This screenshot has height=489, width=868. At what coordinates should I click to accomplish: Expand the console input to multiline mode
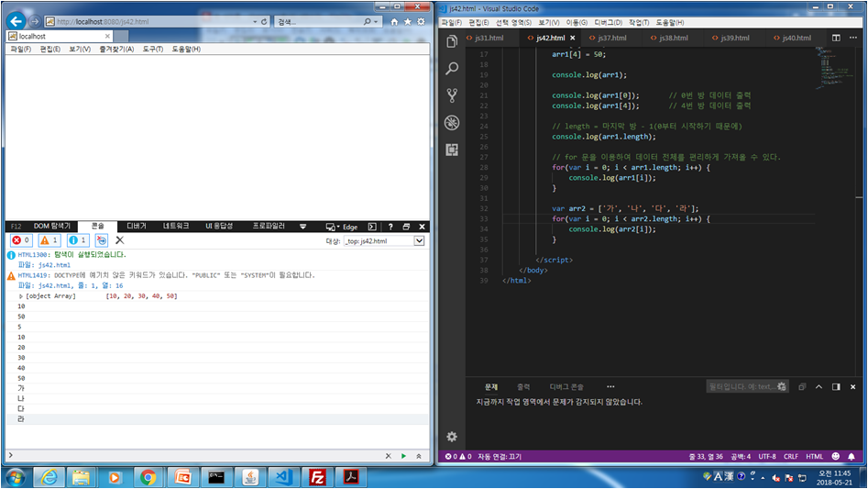[419, 456]
